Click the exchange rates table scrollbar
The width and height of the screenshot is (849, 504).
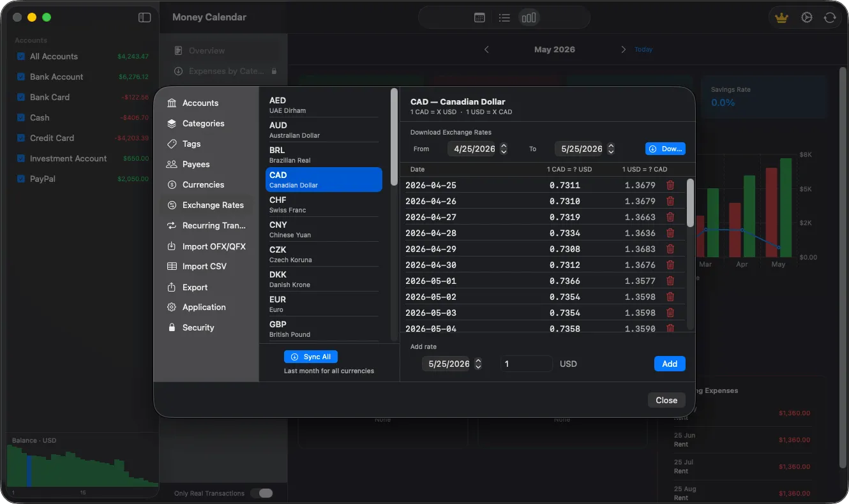coord(690,202)
